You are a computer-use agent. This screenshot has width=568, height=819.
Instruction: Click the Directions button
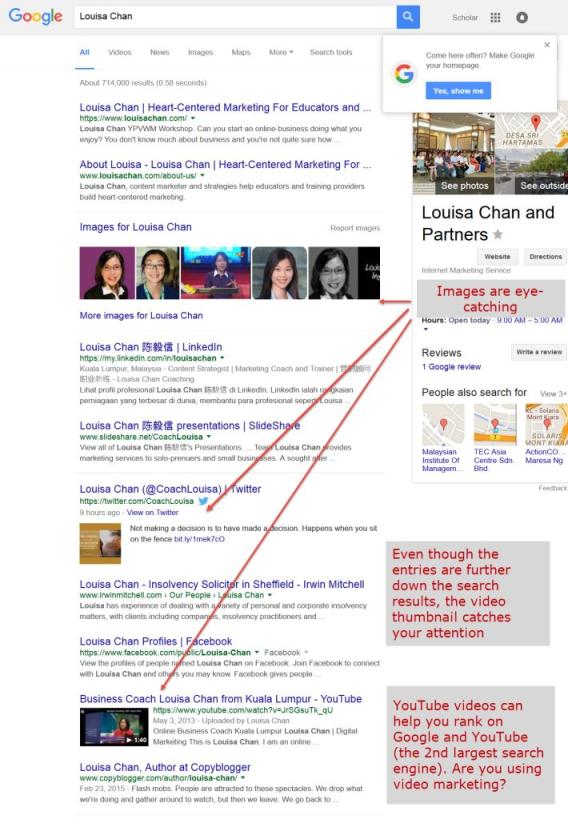tap(546, 257)
